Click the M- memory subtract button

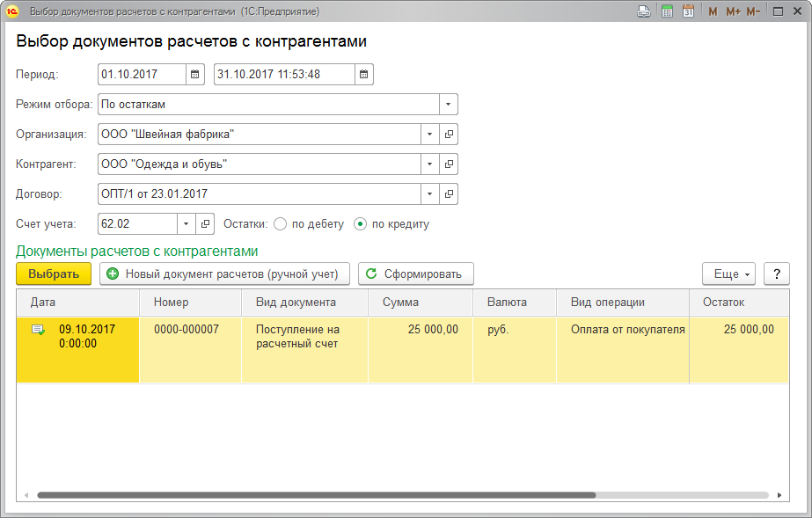pyautogui.click(x=753, y=11)
